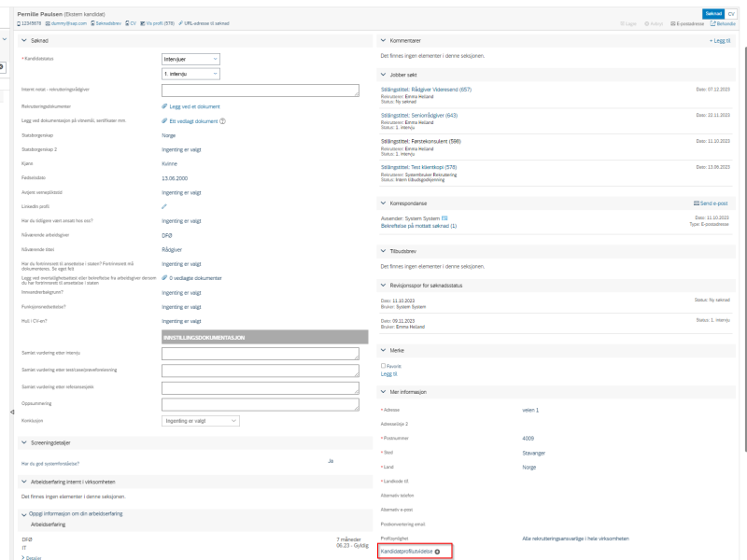Image resolution: width=747 pixels, height=560 pixels.
Task: Click the Send e-post envelope icon
Action: point(697,203)
